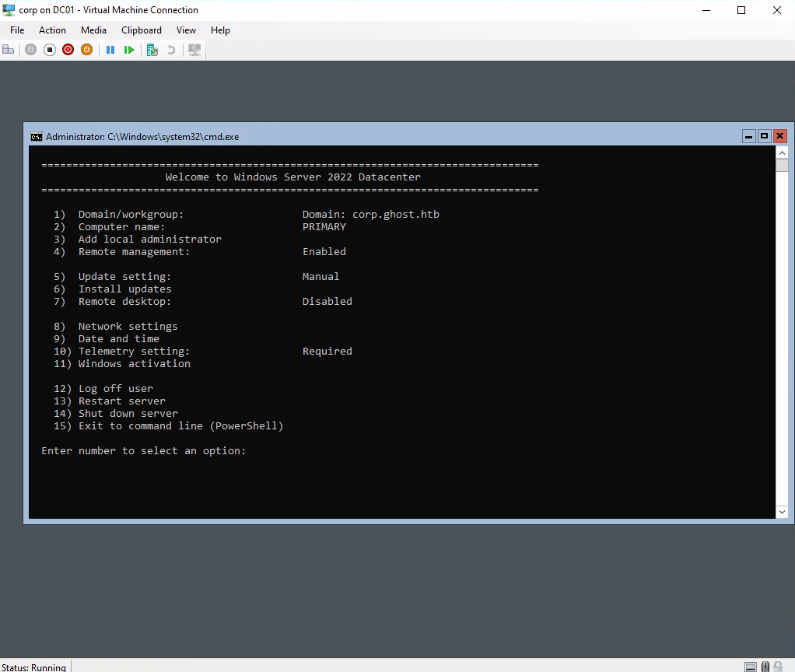Click the 'Disabled' remote desktop value
The height and width of the screenshot is (672, 795).
tap(327, 301)
